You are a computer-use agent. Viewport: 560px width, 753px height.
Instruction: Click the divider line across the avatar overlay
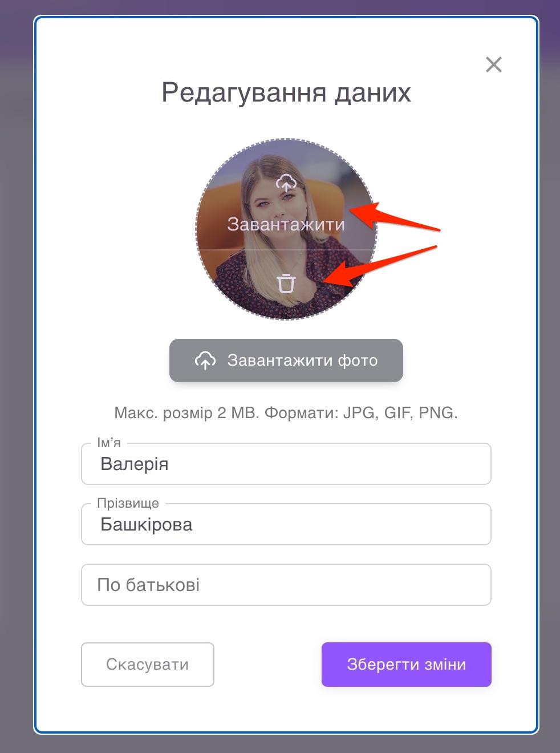pos(286,250)
